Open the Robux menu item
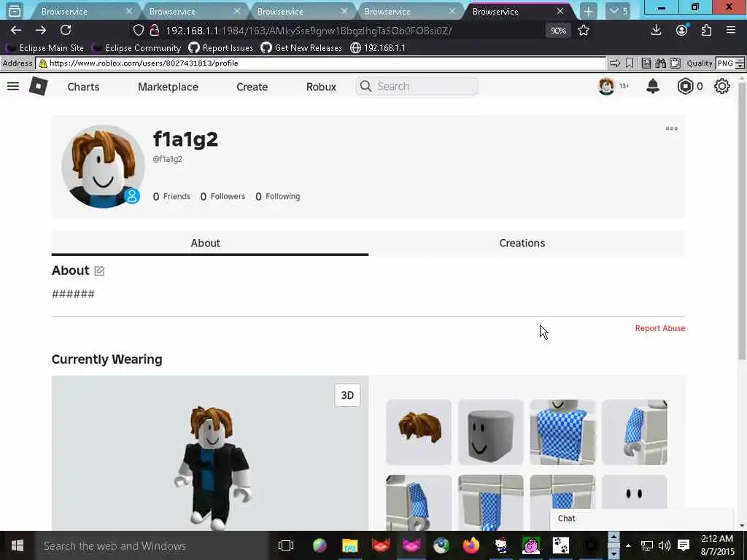 (x=321, y=87)
